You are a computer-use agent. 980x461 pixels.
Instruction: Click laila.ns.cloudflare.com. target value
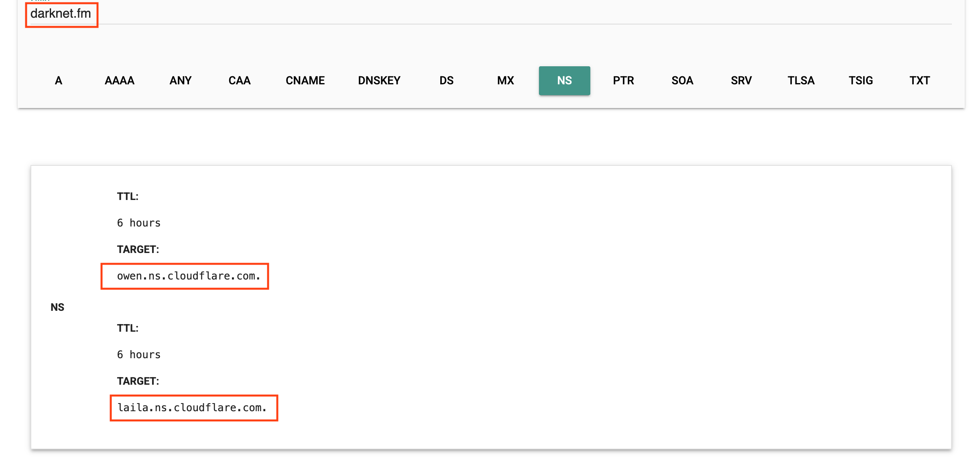(x=192, y=408)
